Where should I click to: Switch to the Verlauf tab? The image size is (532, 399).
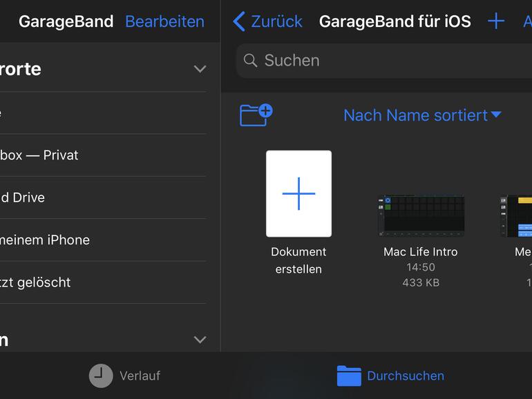139,376
